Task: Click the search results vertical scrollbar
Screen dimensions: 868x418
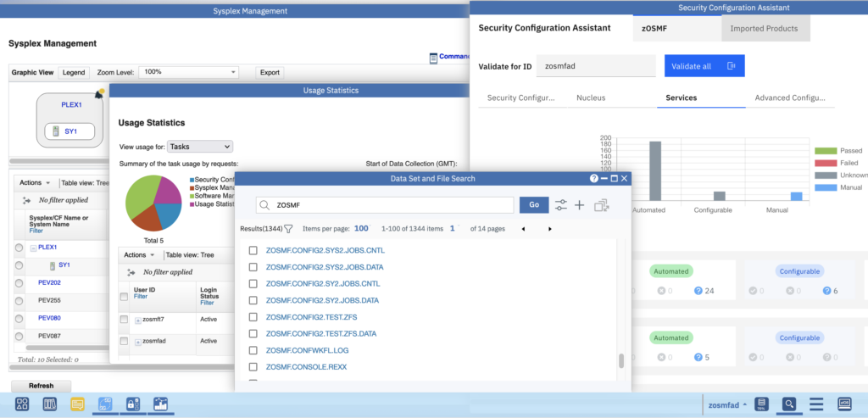Action: [621, 360]
